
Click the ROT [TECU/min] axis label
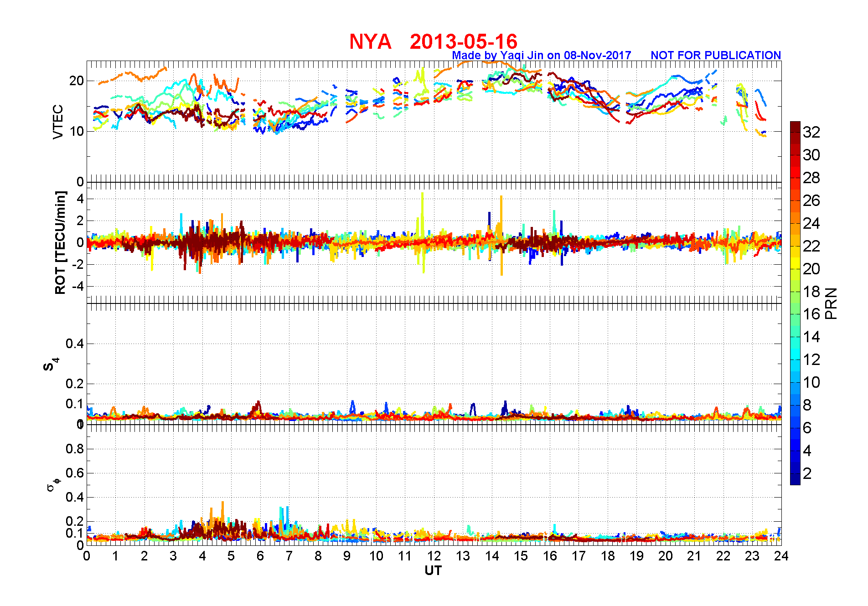pos(60,242)
